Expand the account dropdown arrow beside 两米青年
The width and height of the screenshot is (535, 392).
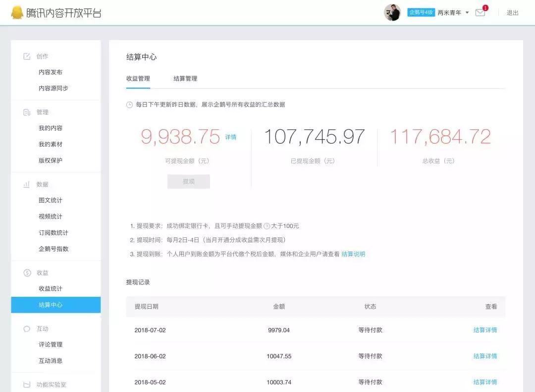(x=467, y=12)
